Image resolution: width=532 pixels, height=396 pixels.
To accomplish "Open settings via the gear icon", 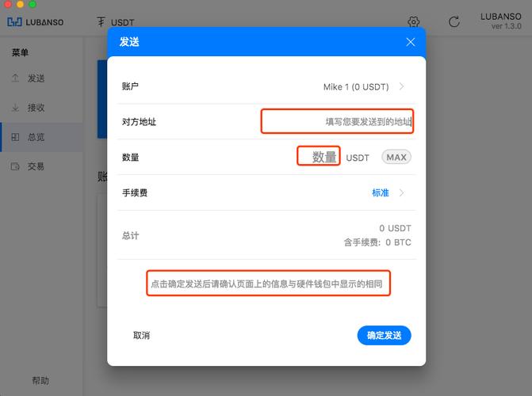I will [413, 21].
